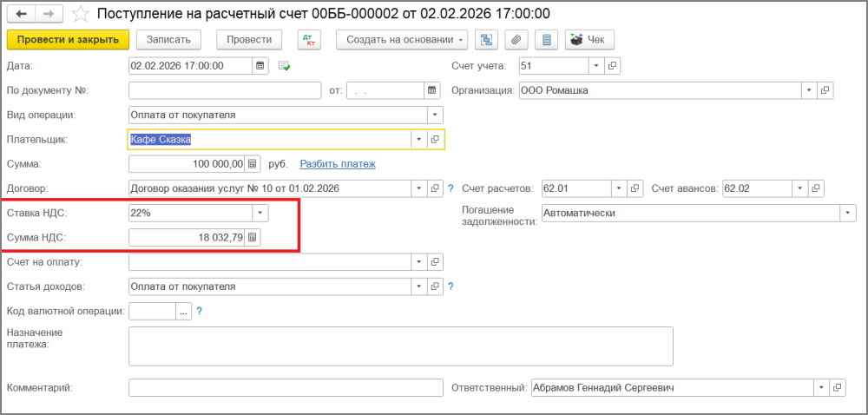
Task: Open the Создать на основании menu
Action: coord(402,40)
